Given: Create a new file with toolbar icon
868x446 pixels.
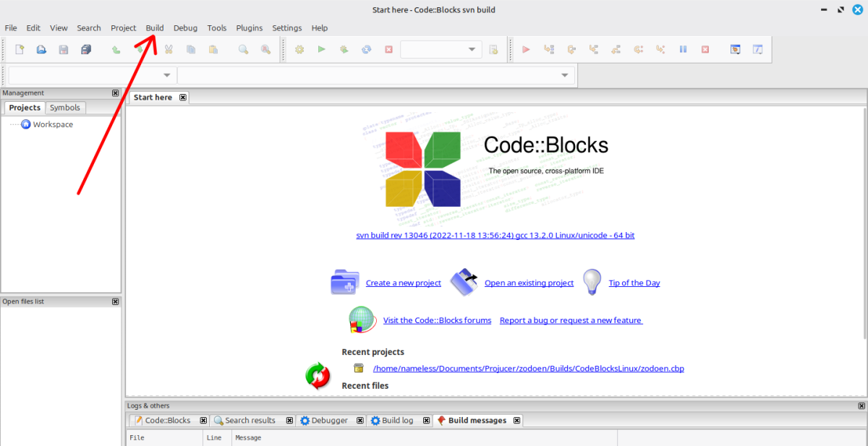Looking at the screenshot, I should point(20,50).
